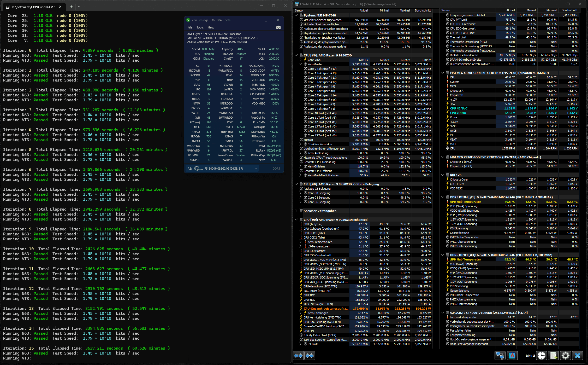Expand the Speicher-Zeitangaben section
The height and width of the screenshot is (365, 588).
pyautogui.click(x=296, y=211)
